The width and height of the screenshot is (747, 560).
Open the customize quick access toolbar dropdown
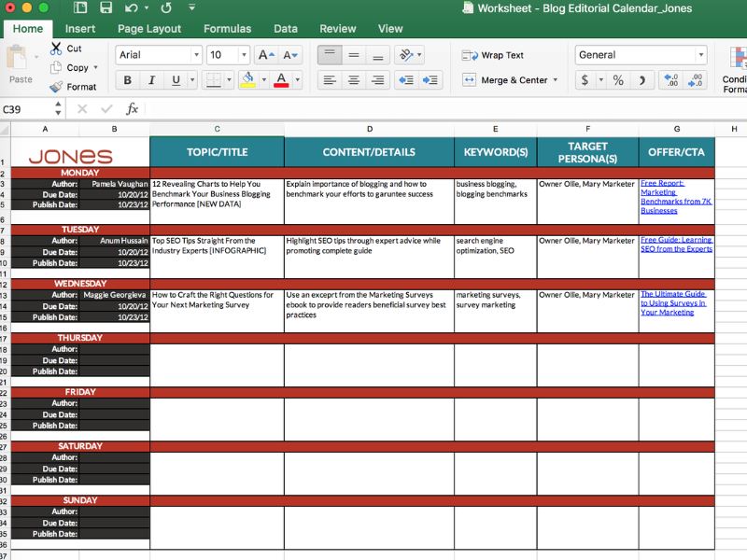(191, 7)
